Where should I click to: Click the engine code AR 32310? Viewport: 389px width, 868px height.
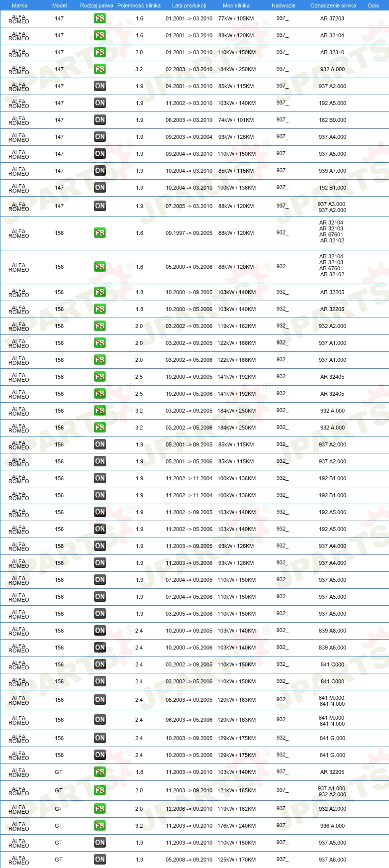[x=332, y=52]
